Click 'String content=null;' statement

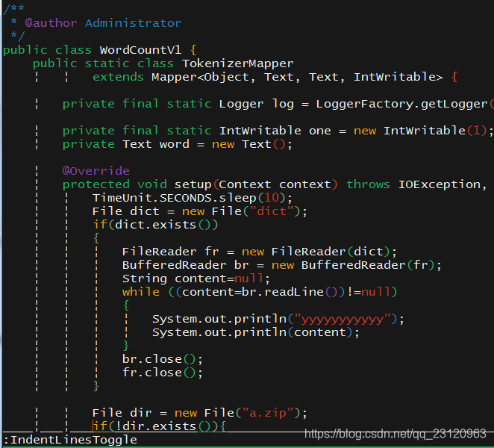196,279
